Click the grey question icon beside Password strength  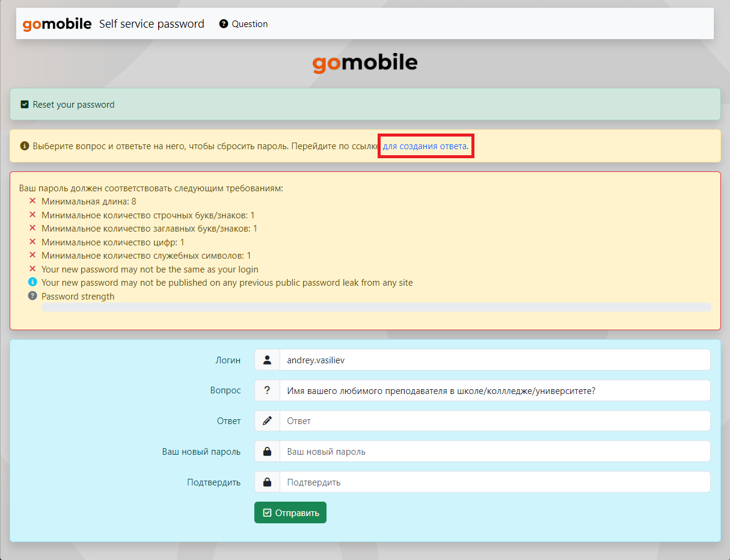pyautogui.click(x=32, y=296)
